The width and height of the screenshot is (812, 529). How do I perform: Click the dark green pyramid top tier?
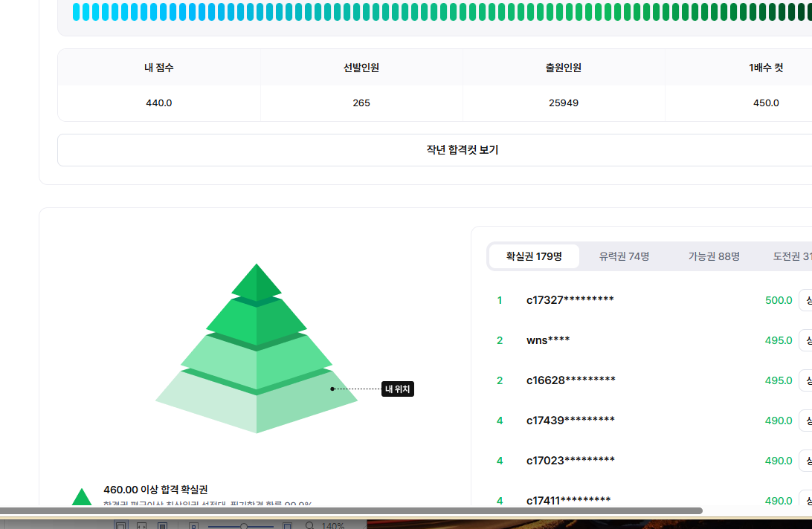257,282
